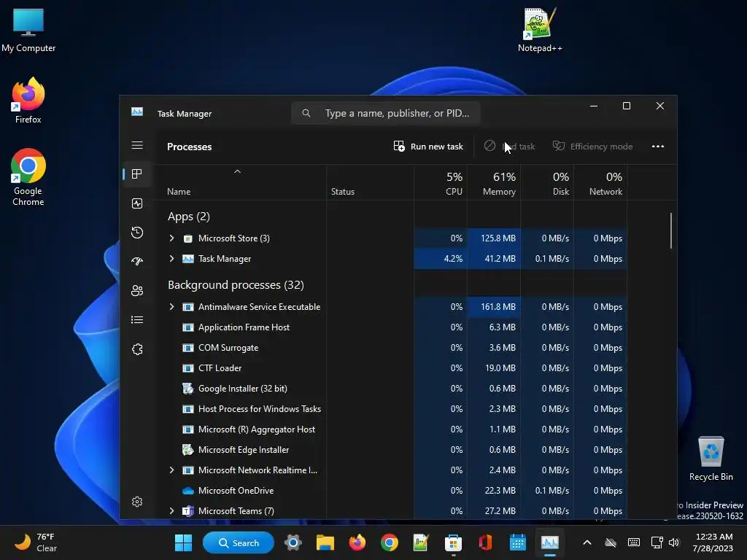
Task: Sort by the Status column header
Action: coord(370,183)
